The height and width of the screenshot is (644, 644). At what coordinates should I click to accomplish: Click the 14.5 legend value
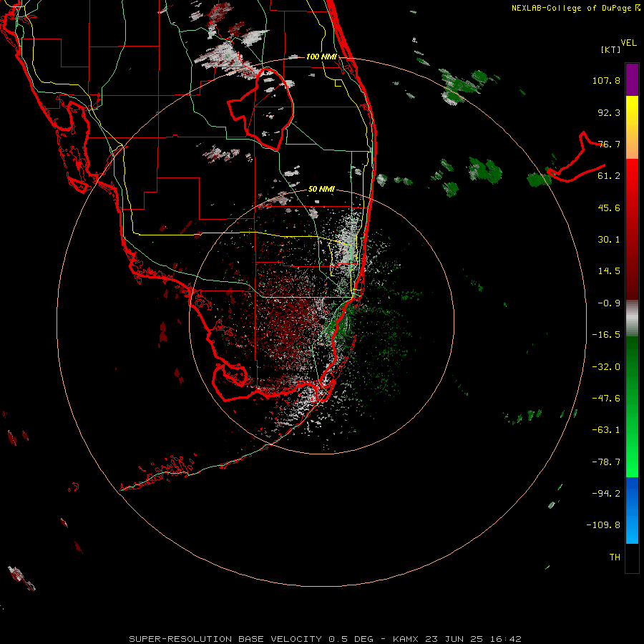(609, 271)
